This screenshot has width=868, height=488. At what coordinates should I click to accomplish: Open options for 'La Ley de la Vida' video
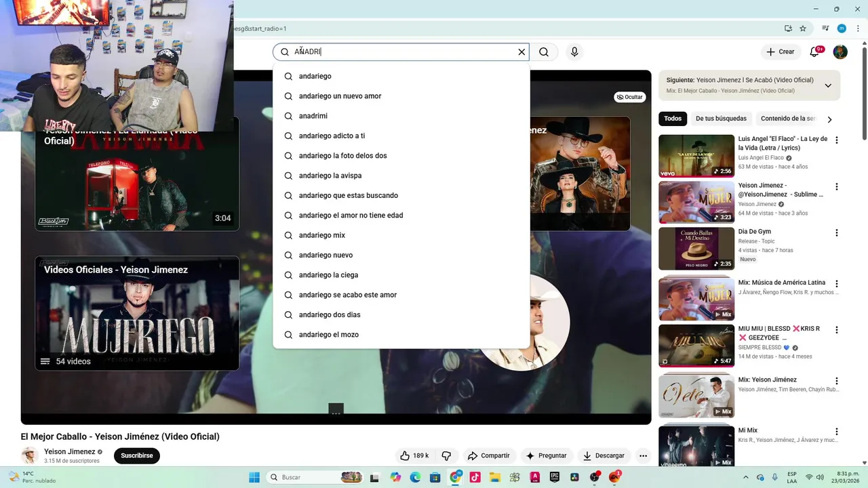click(837, 140)
